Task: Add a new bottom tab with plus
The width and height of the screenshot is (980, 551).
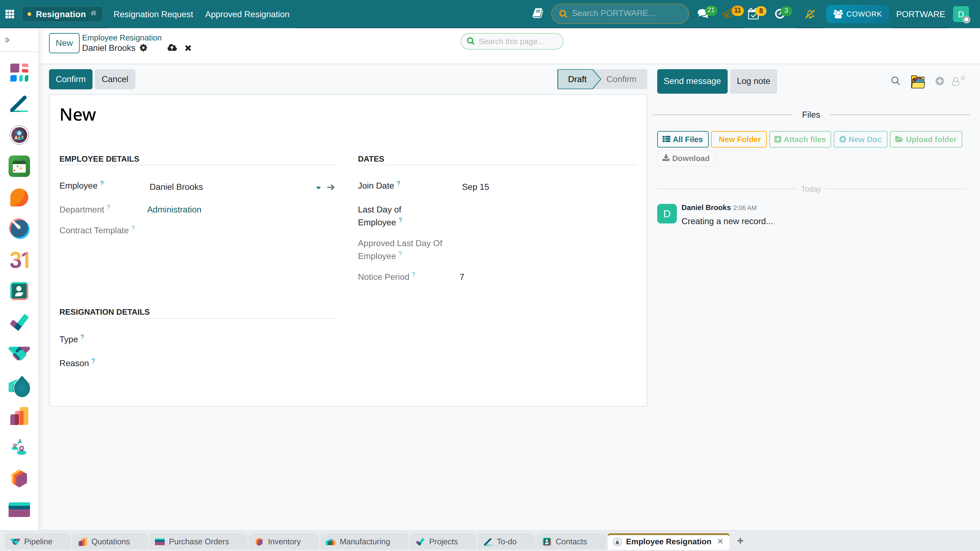Action: (740, 541)
